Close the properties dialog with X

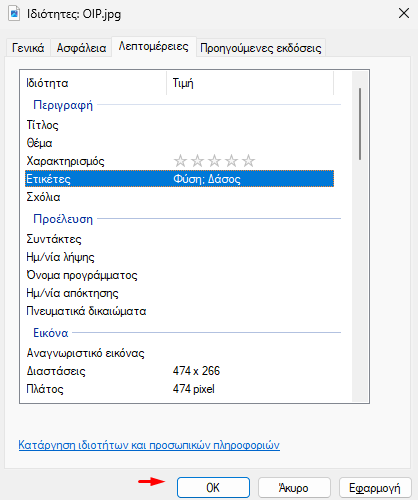(x=404, y=14)
